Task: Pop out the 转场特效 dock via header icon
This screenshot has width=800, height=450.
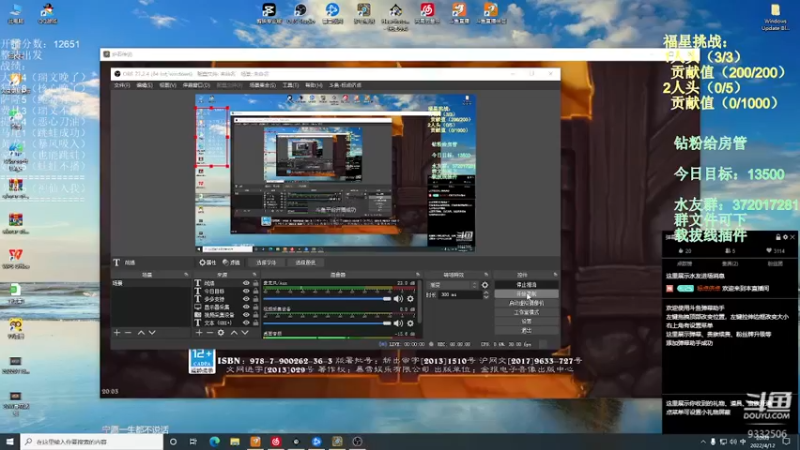Action: click(x=486, y=274)
